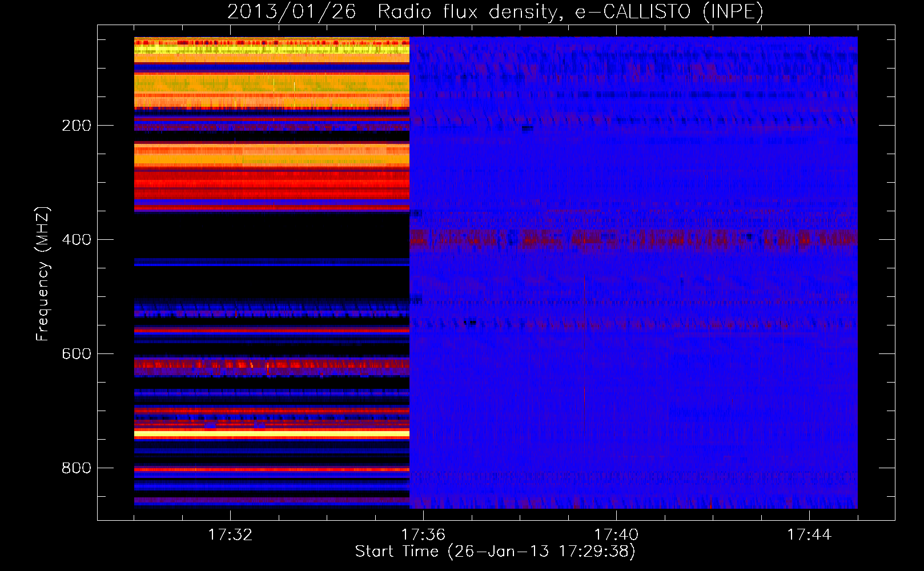This screenshot has width=924, height=571.
Task: Click the 17:32 time tick label
Action: click(x=230, y=535)
